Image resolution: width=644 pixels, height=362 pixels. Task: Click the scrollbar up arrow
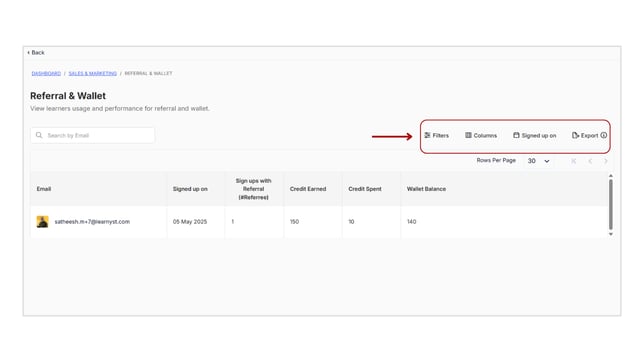pyautogui.click(x=611, y=176)
